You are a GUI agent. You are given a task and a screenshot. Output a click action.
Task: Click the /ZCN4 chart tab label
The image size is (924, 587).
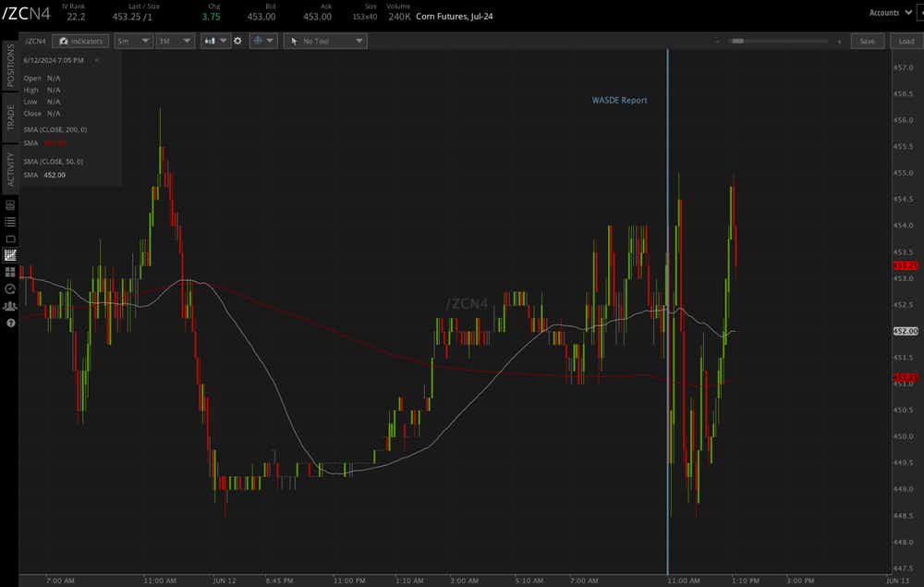click(x=35, y=41)
